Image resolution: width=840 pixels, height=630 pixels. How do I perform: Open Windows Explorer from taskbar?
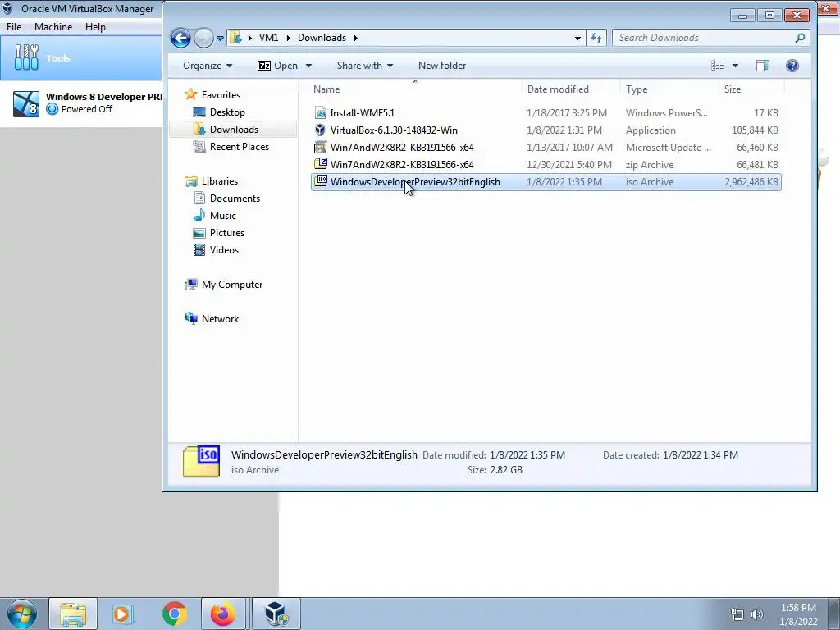(73, 614)
